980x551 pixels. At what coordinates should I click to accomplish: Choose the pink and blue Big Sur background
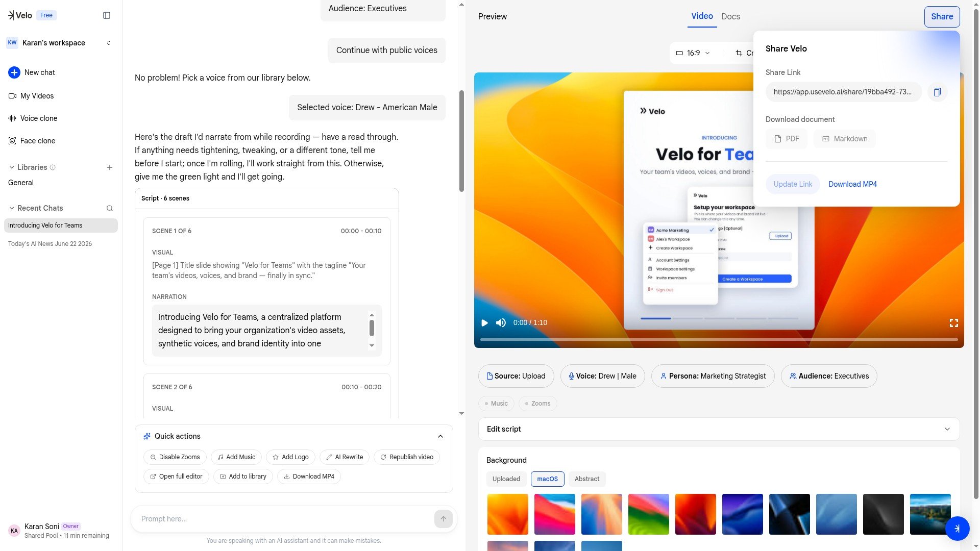click(554, 514)
